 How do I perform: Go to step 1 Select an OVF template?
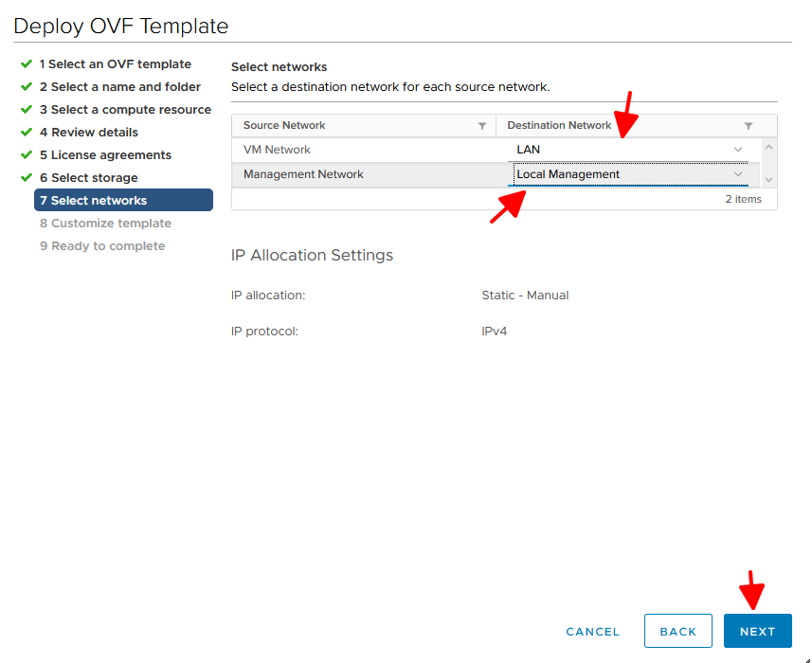point(115,64)
